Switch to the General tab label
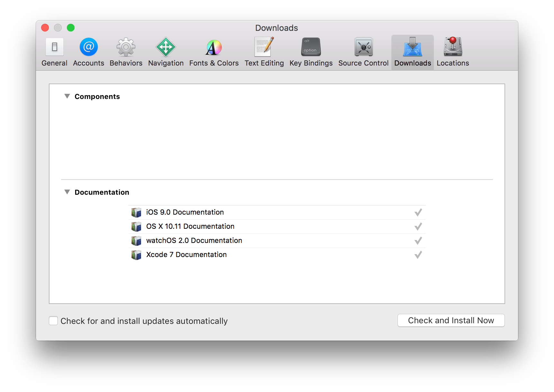Image resolution: width=554 pixels, height=392 pixels. 54,63
